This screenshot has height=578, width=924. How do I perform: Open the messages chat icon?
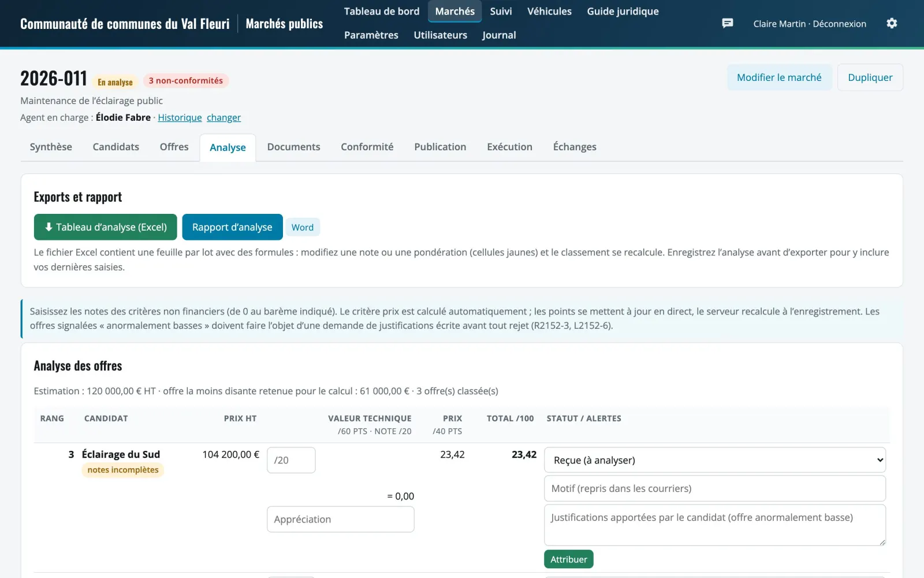727,23
